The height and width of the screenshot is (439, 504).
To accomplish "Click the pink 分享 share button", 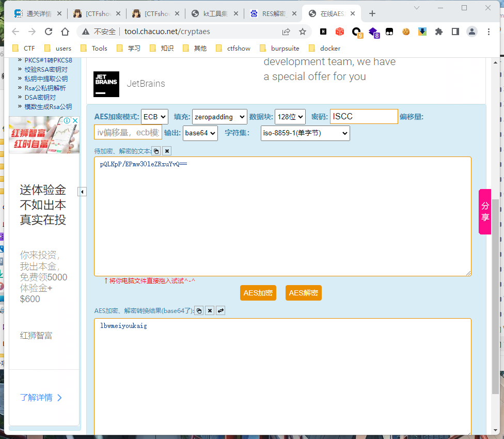I will point(484,212).
